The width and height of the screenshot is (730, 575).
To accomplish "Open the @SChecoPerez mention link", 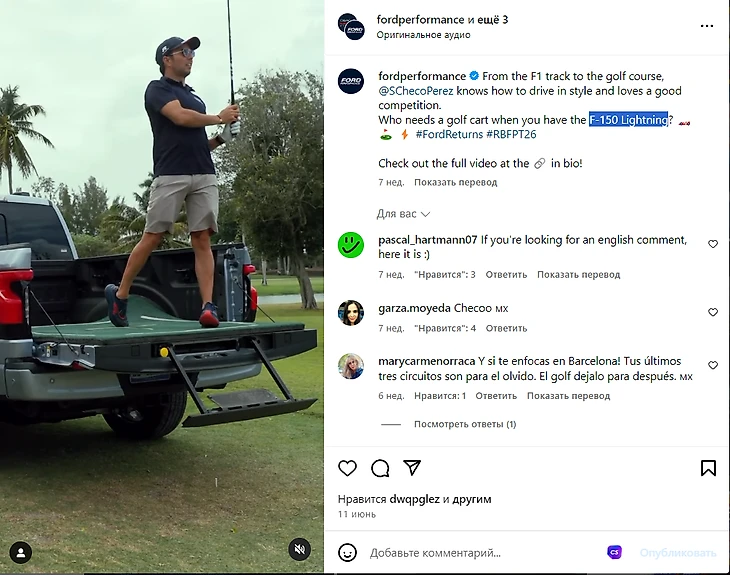I will click(416, 91).
